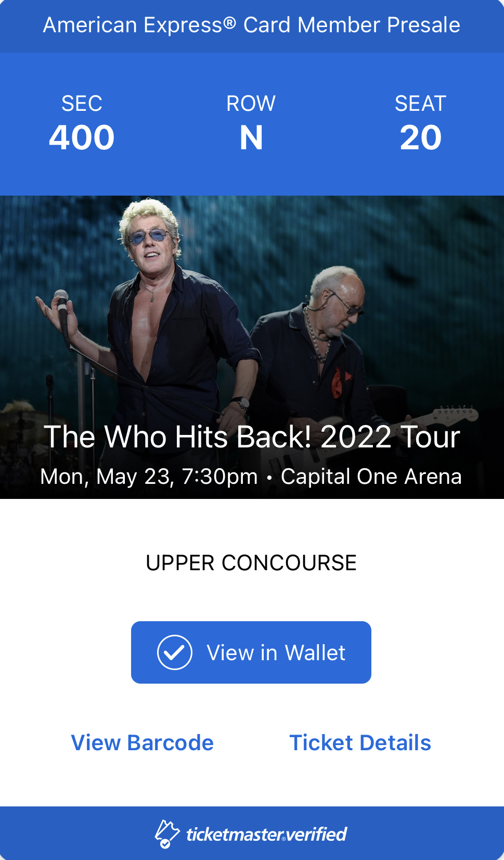Click the seat number 20
The width and height of the screenshot is (504, 860).
pos(421,138)
